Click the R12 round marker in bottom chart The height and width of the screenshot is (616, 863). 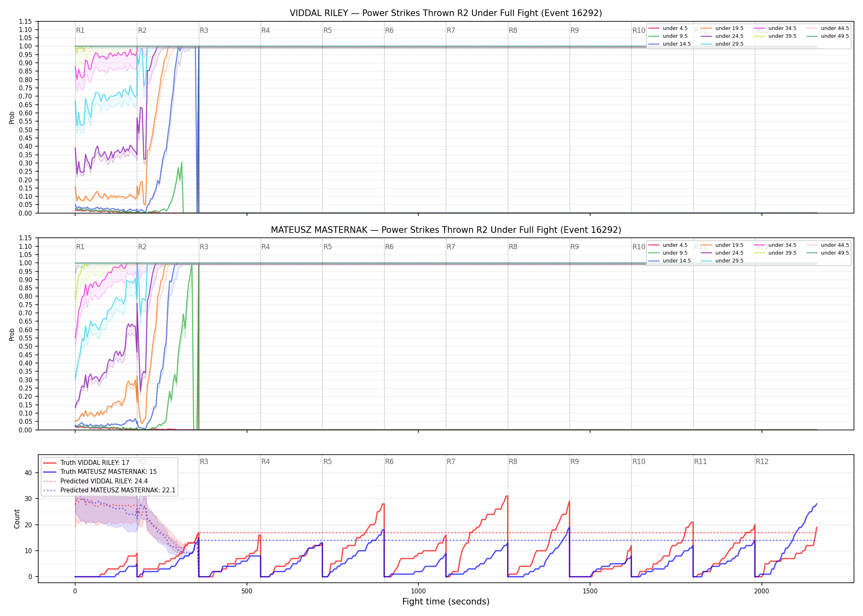pyautogui.click(x=762, y=462)
